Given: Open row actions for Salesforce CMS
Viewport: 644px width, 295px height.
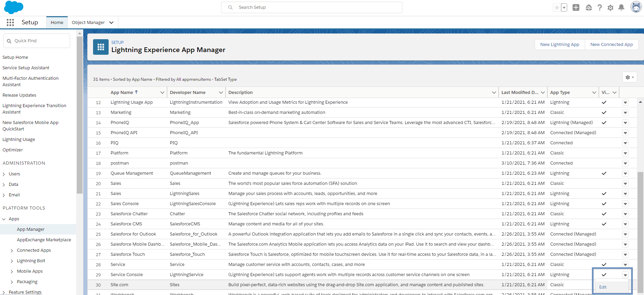Looking at the screenshot, I should tap(625, 224).
